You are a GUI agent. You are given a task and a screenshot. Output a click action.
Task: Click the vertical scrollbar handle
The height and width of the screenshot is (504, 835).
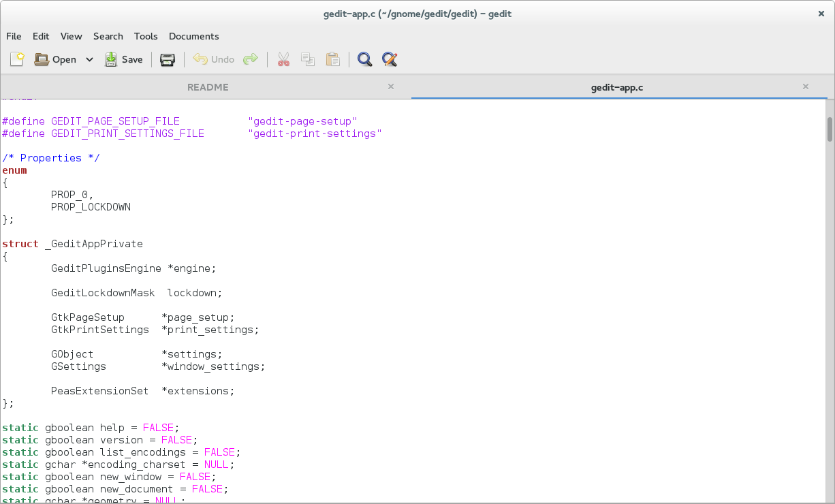830,129
